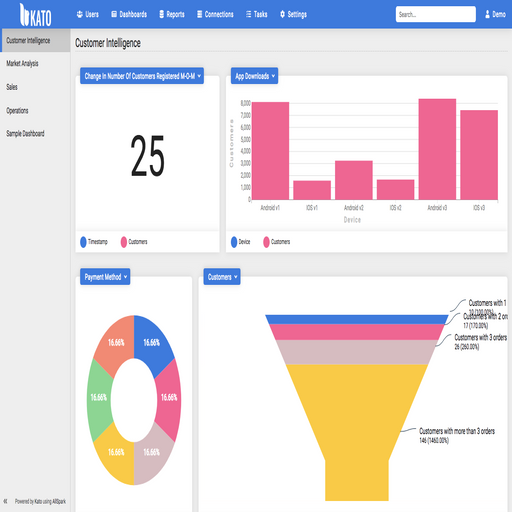Toggle Timestamp legend swatch
512x512 pixels.
click(x=83, y=242)
